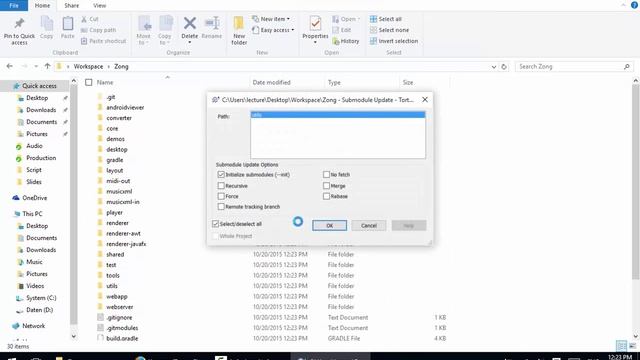Click the Help question mark icon
The height and width of the screenshot is (360, 640).
pyautogui.click(x=634, y=5)
